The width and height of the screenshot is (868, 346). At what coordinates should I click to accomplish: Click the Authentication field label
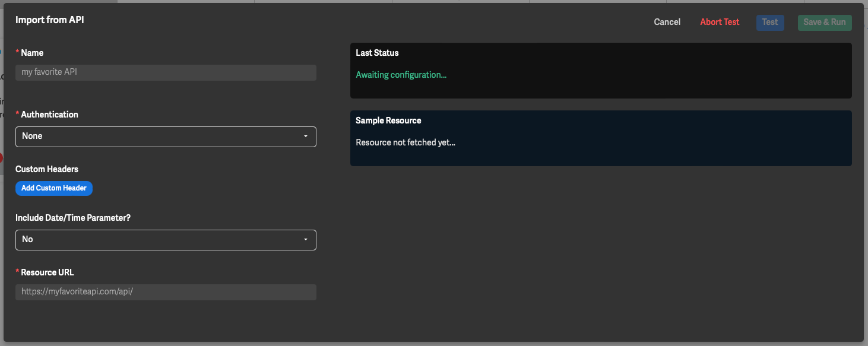[49, 115]
